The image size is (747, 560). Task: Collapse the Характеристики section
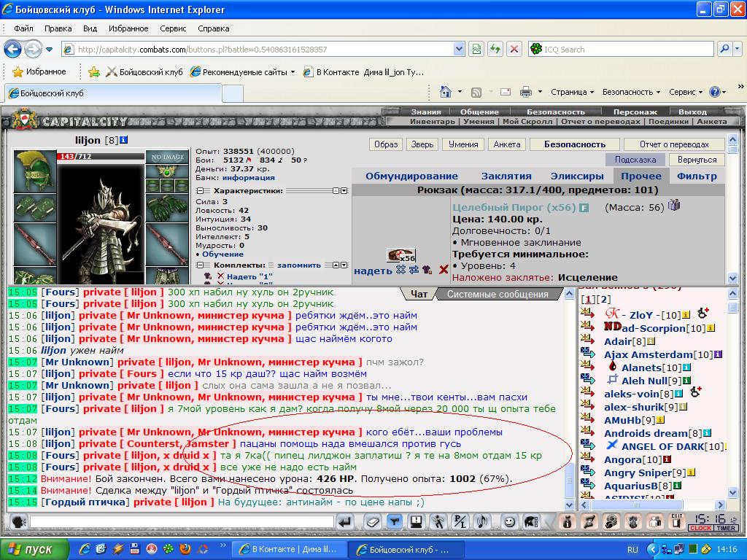pyautogui.click(x=200, y=190)
